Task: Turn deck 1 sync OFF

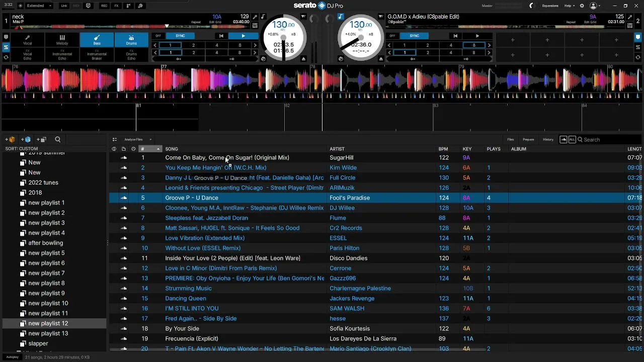Action: coord(158,36)
